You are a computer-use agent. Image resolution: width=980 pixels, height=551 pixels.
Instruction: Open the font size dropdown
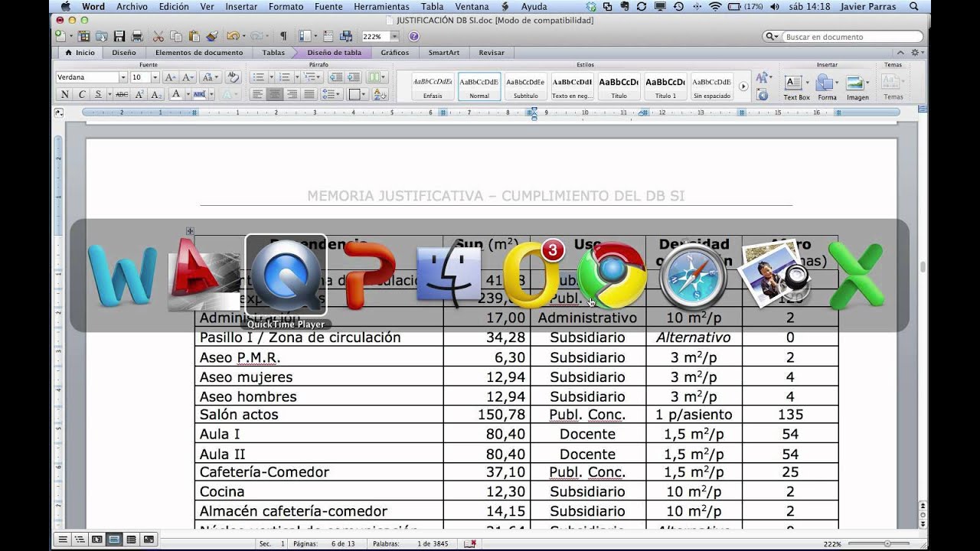[x=155, y=77]
